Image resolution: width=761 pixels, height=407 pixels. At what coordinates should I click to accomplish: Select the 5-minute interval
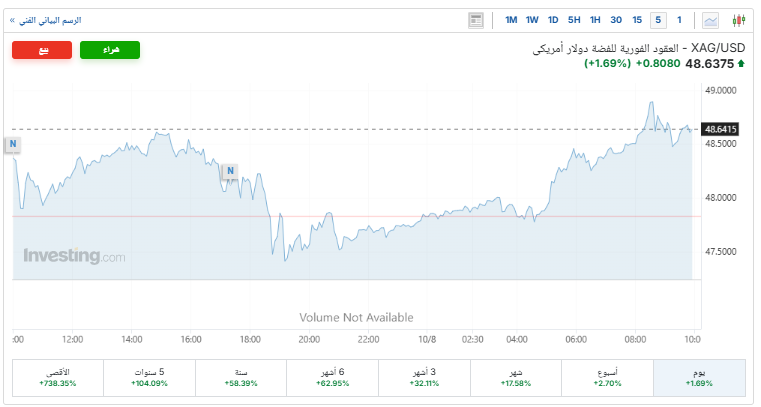point(658,20)
